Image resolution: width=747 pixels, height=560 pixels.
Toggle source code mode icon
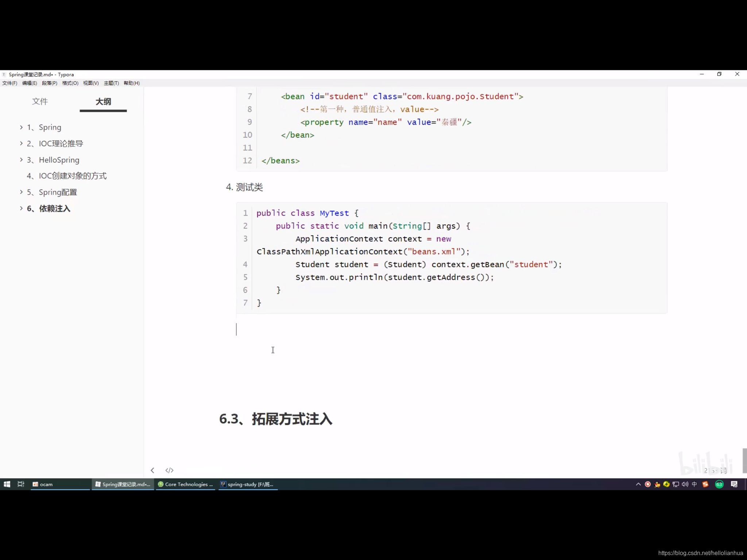coord(169,470)
